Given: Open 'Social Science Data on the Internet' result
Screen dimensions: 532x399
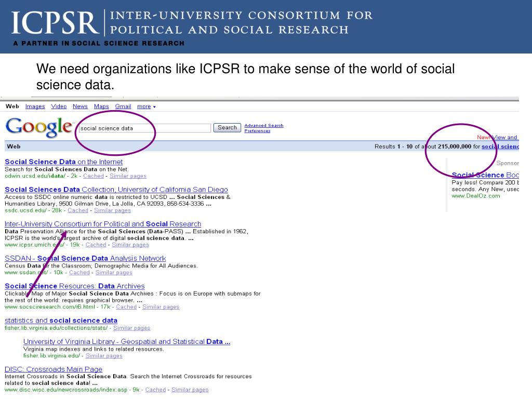Looking at the screenshot, I should coord(64,162).
